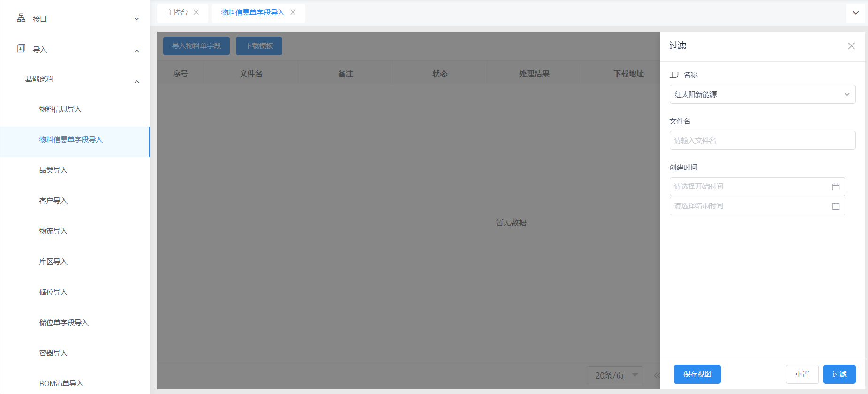Viewport: 868px width, 394px height.
Task: Click the first-page double-arrow icon in pagination
Action: (657, 375)
